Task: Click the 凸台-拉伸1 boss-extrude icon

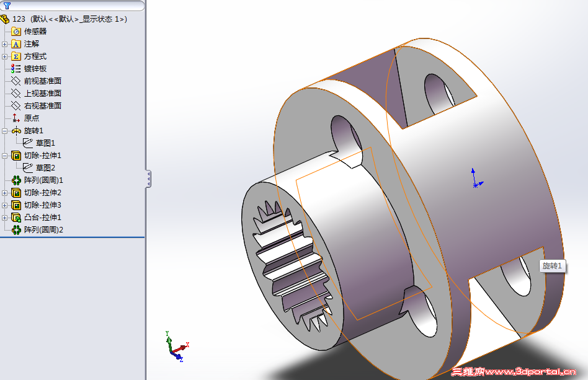Action: pos(16,218)
